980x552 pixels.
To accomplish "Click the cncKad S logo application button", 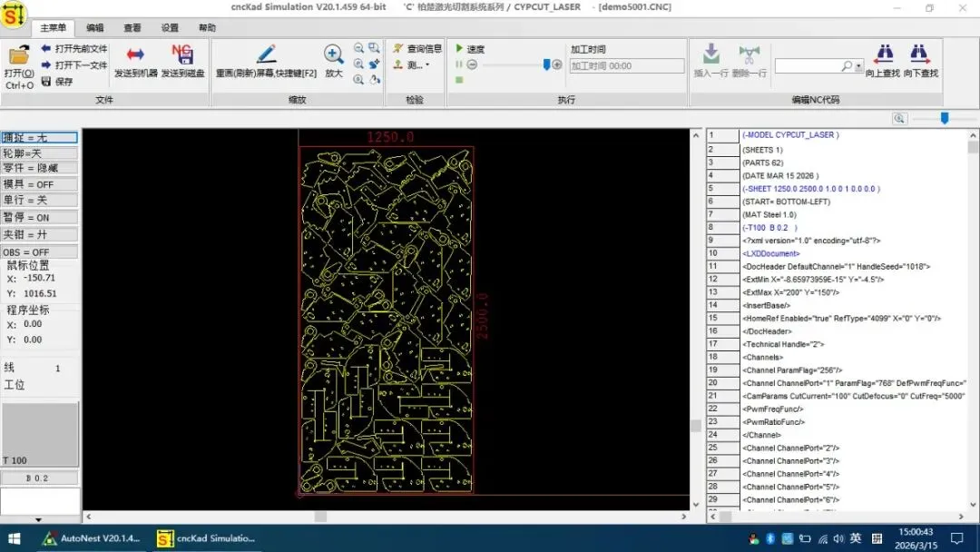I will coord(13,15).
